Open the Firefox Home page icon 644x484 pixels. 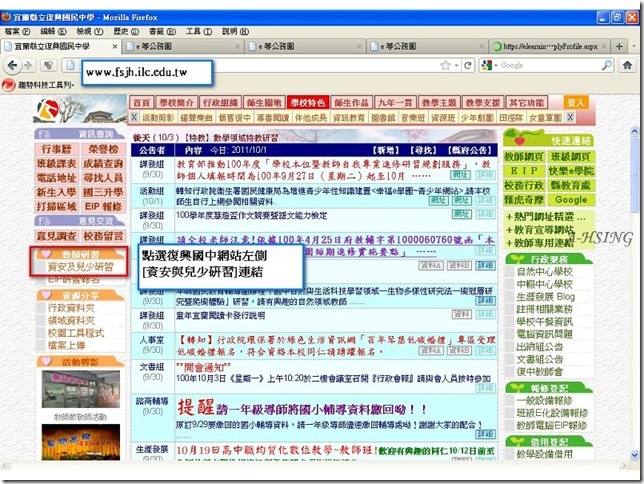coord(627,65)
